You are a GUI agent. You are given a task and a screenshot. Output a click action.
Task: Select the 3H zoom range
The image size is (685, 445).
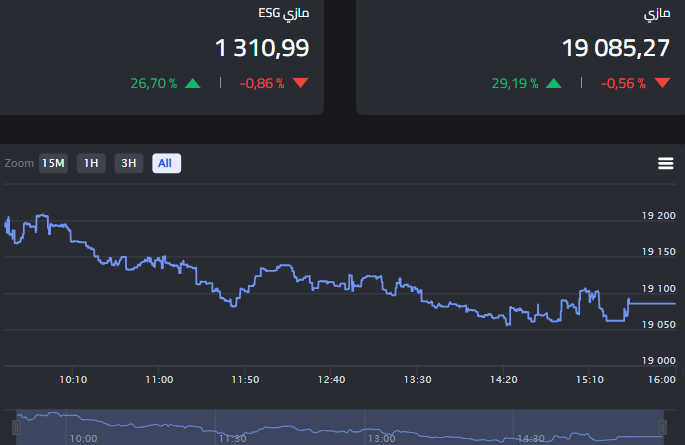(x=128, y=163)
